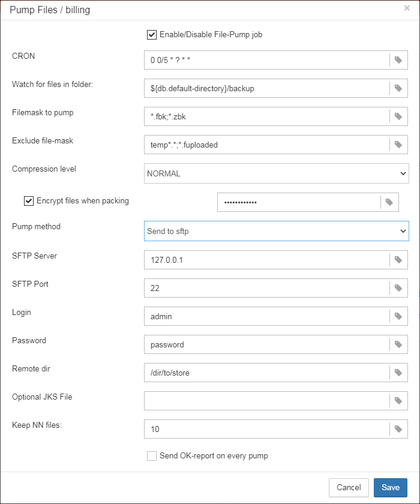The height and width of the screenshot is (504, 420).
Task: Expand the Pump method dropdown
Action: pos(277,231)
